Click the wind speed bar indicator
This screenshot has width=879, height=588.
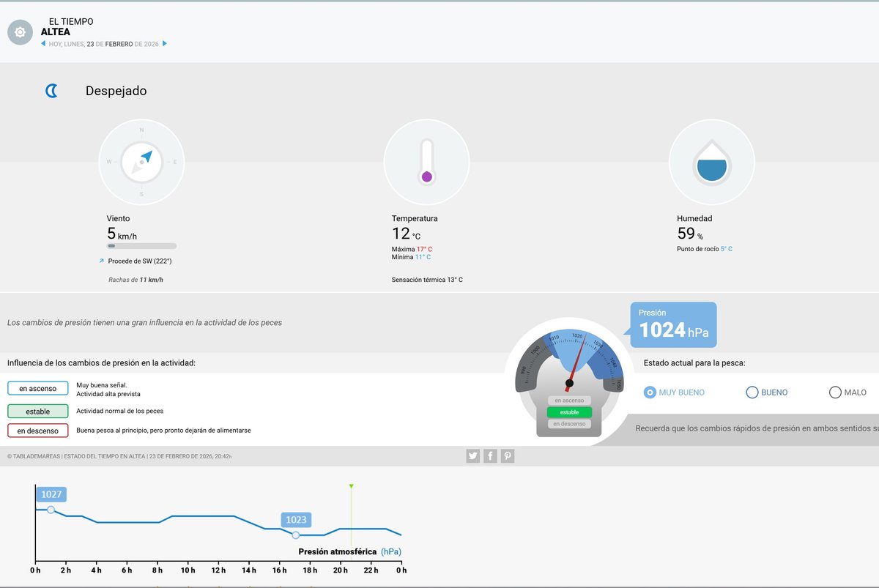tap(141, 246)
